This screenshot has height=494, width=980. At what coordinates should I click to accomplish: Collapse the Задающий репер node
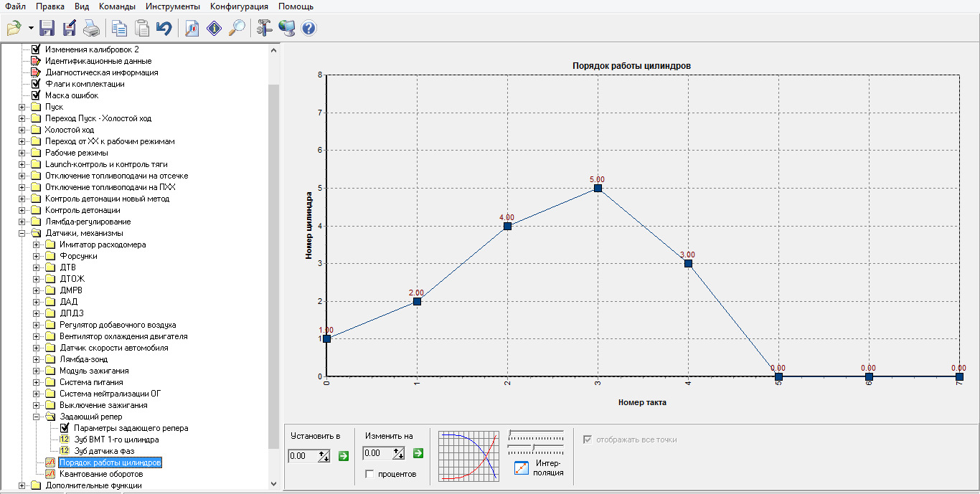[37, 417]
